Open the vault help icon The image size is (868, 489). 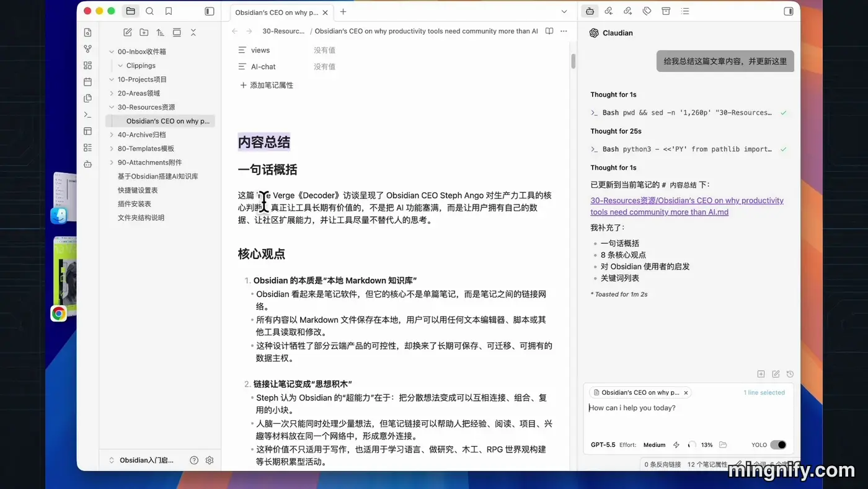pyautogui.click(x=194, y=460)
